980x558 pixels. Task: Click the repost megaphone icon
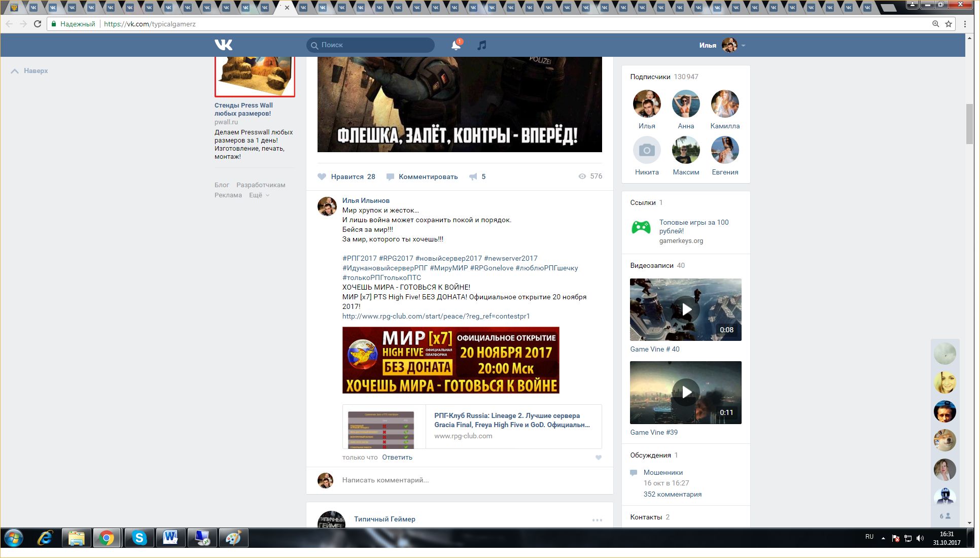pos(473,177)
